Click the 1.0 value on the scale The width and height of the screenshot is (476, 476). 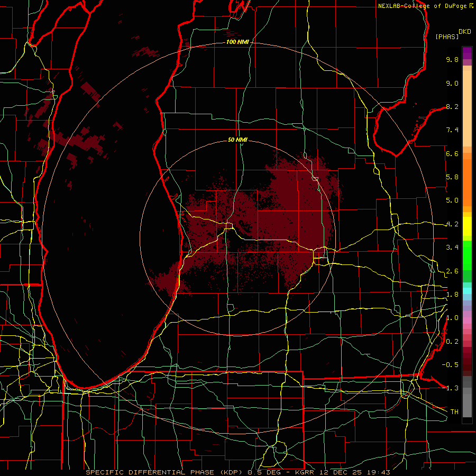pyautogui.click(x=452, y=318)
